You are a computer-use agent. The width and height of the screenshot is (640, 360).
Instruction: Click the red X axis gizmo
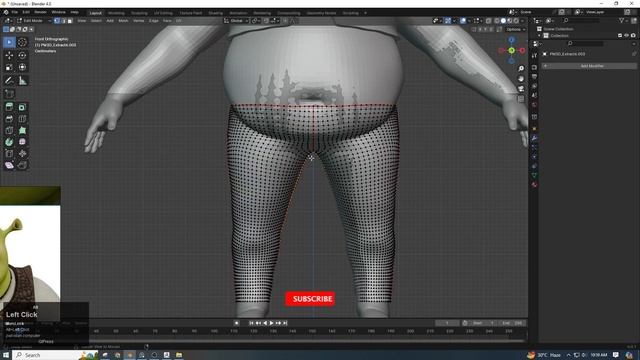(x=522, y=50)
